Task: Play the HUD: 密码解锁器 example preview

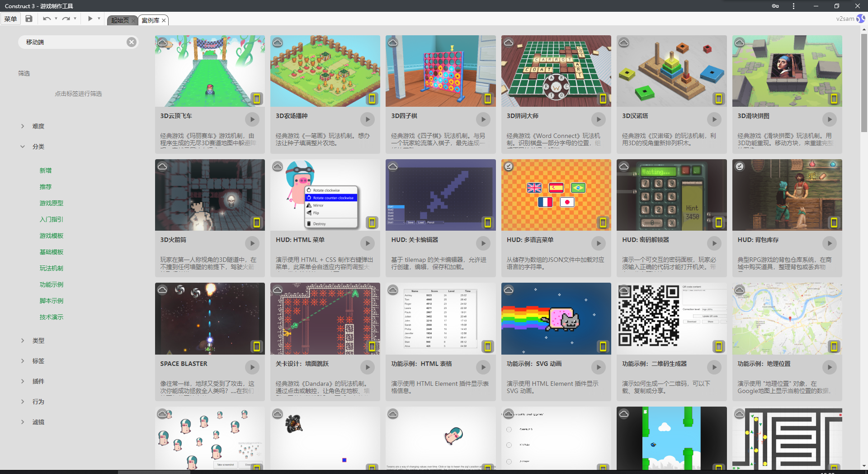Action: (x=714, y=243)
